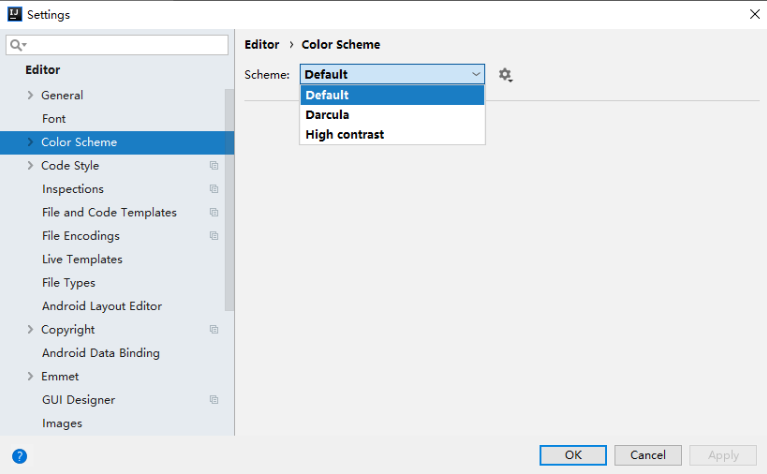Screen dimensions: 767x474
Task: Collapse the Scheme dropdown combo box
Action: [476, 74]
